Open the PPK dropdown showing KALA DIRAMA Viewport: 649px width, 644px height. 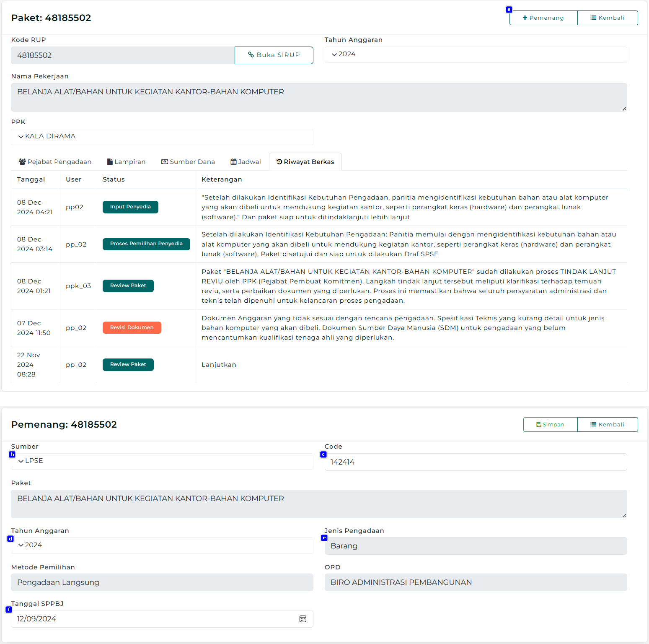[162, 137]
